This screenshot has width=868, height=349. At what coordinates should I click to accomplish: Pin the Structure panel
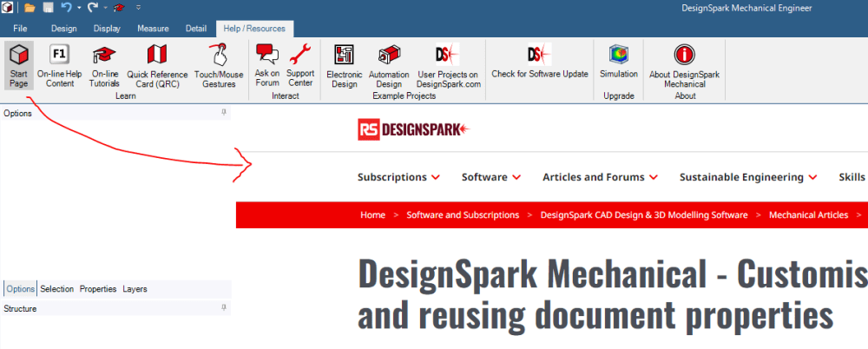coord(224,307)
